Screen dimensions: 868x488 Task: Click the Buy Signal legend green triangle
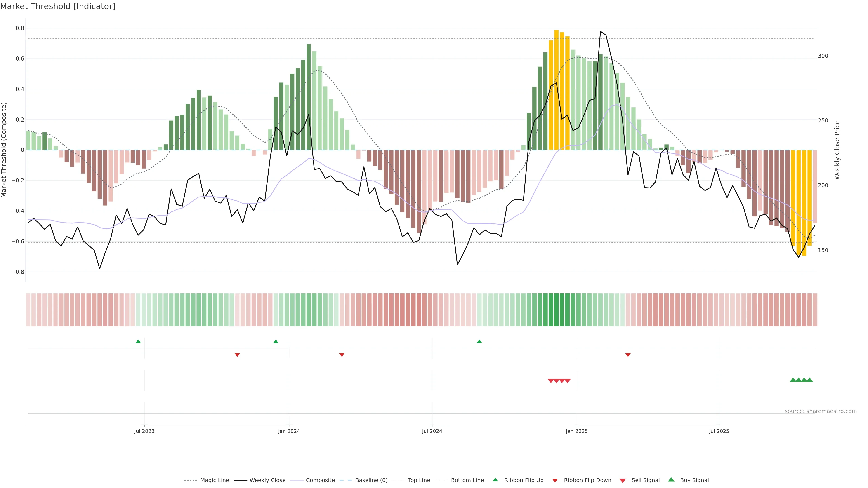coord(671,480)
